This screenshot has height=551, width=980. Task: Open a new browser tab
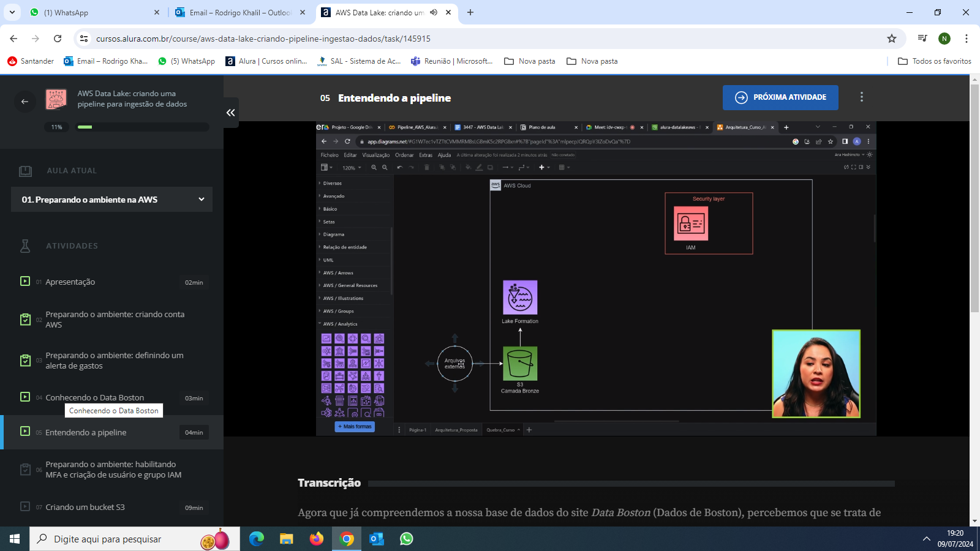[x=470, y=12]
